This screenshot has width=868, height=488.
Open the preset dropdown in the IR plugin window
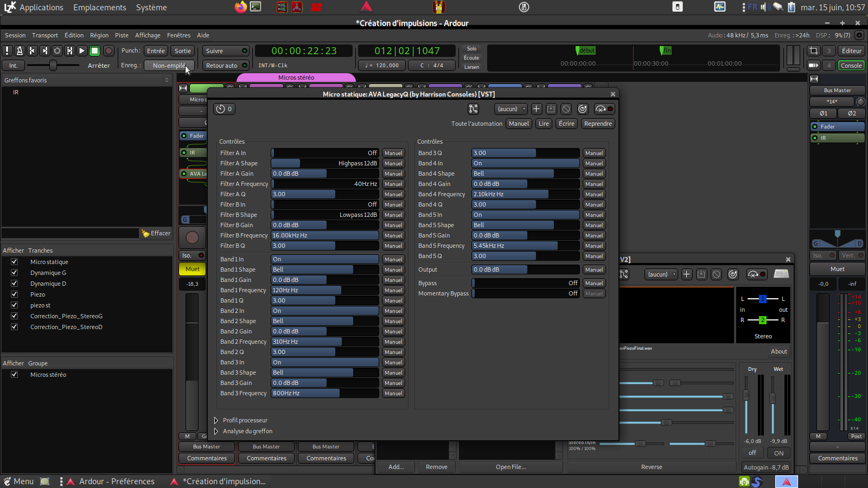click(x=661, y=274)
